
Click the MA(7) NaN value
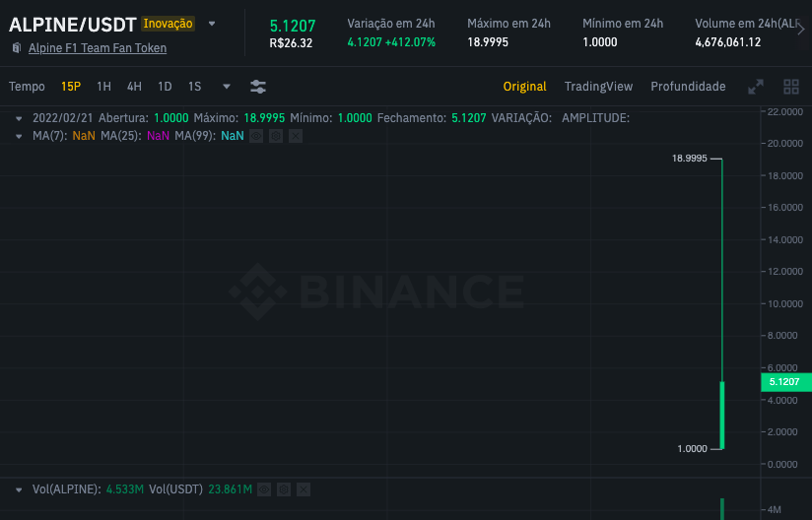click(84, 136)
